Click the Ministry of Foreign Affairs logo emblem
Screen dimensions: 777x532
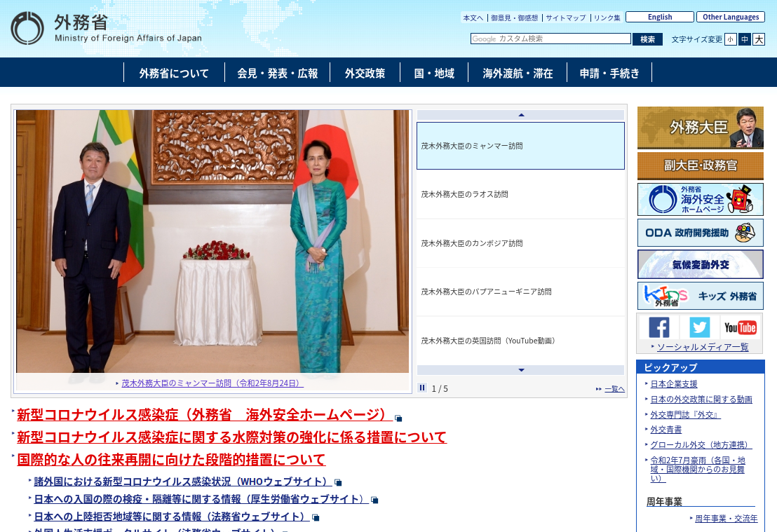click(27, 28)
